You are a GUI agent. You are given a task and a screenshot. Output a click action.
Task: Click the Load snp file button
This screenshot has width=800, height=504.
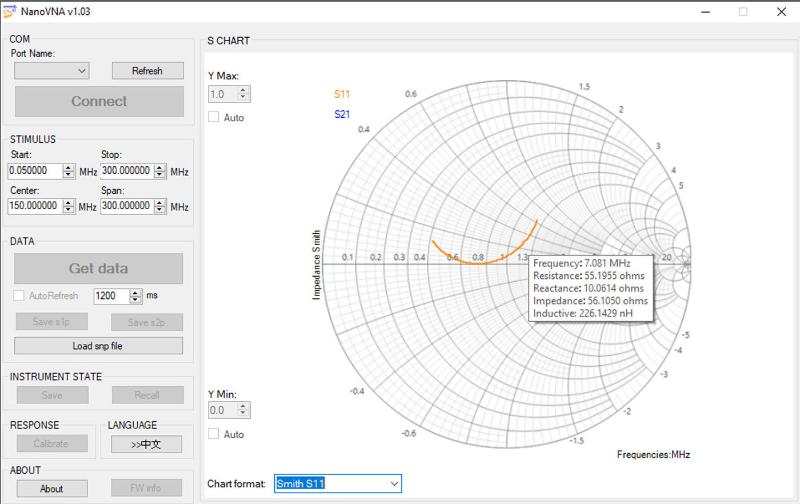98,346
